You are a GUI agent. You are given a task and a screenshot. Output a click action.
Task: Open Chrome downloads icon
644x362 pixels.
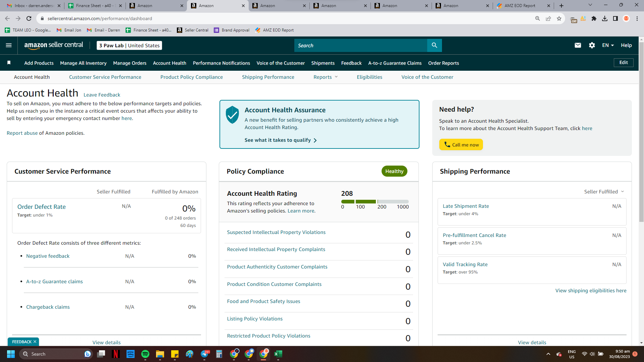click(604, 18)
